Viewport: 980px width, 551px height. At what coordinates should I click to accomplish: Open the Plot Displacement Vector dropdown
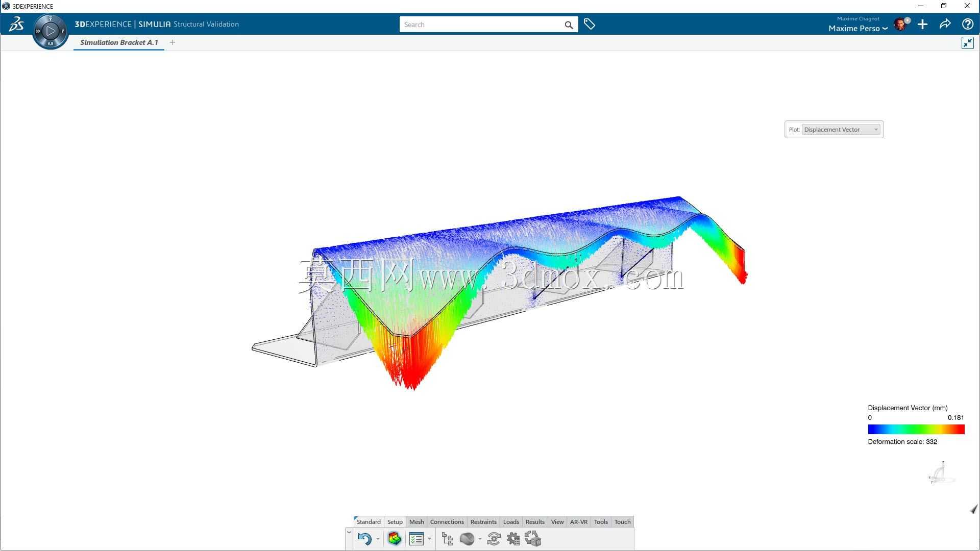click(x=841, y=130)
